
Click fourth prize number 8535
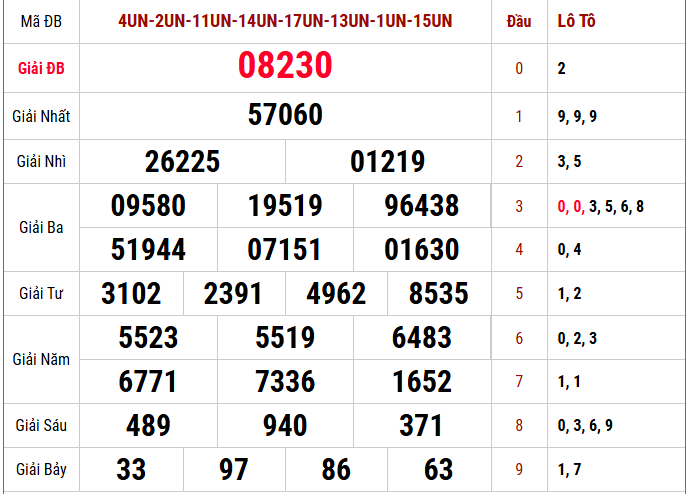pos(438,293)
